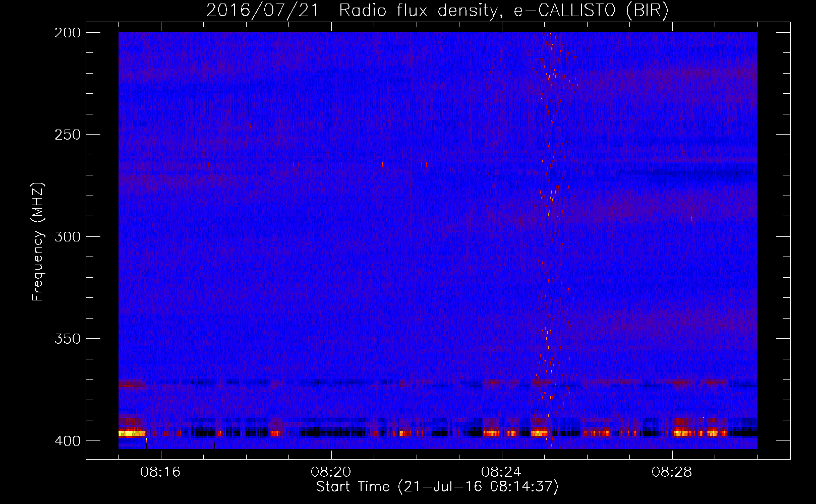Image resolution: width=816 pixels, height=504 pixels.
Task: Select the 250 frequency axis label
Action: coord(67,135)
